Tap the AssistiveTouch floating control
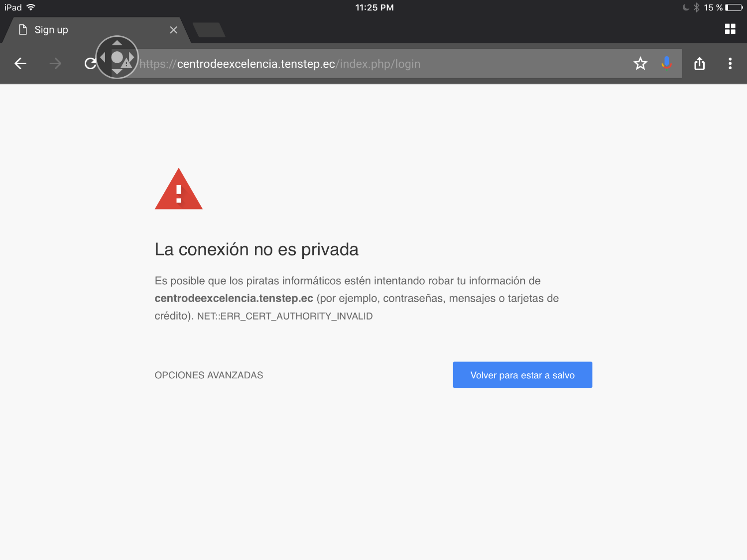Screen dimensions: 747x560 click(x=117, y=57)
